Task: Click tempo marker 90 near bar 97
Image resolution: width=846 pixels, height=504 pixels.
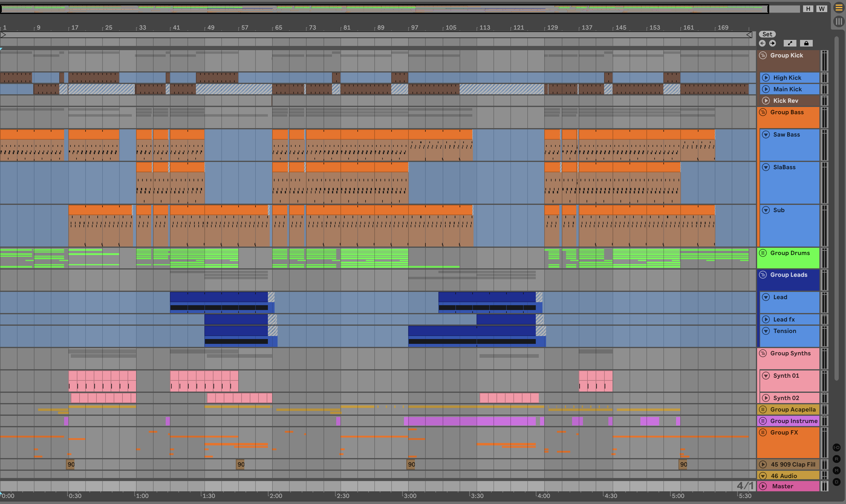Action: pyautogui.click(x=411, y=464)
